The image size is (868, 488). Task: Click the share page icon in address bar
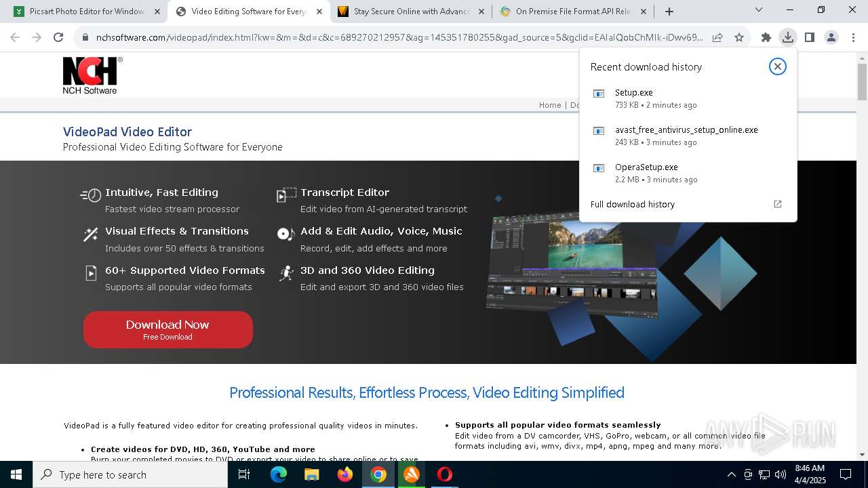coord(717,37)
